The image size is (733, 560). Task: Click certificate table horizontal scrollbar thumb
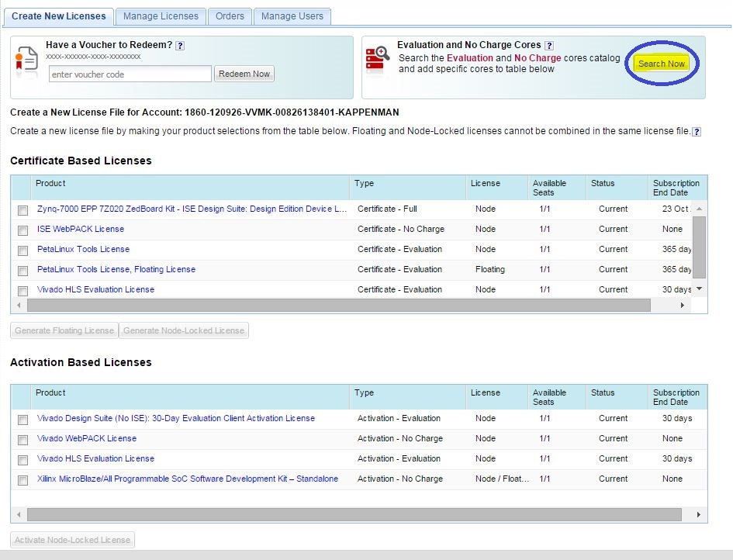339,306
